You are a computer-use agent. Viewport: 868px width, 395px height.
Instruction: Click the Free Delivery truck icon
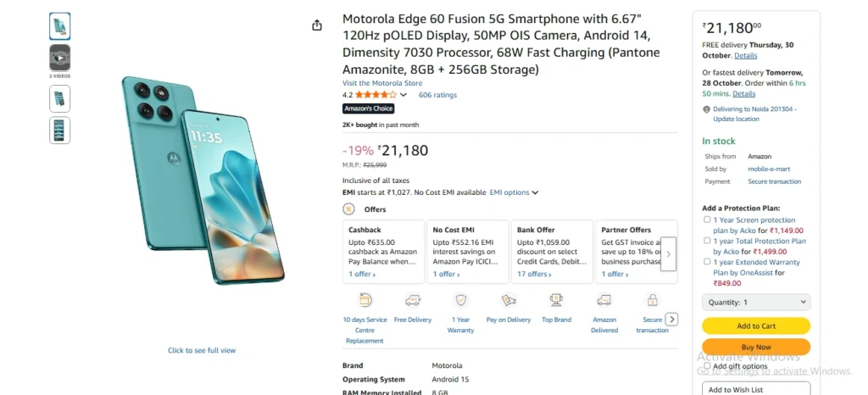413,300
